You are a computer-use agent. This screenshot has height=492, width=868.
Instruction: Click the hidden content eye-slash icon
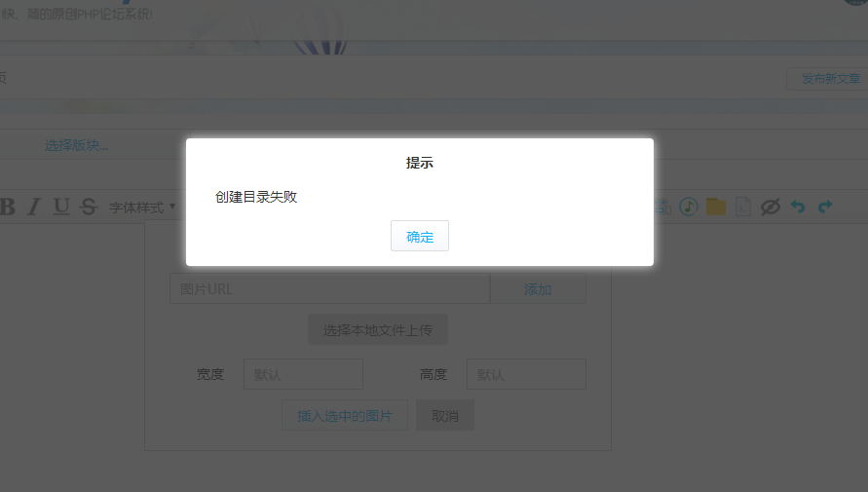(x=770, y=207)
